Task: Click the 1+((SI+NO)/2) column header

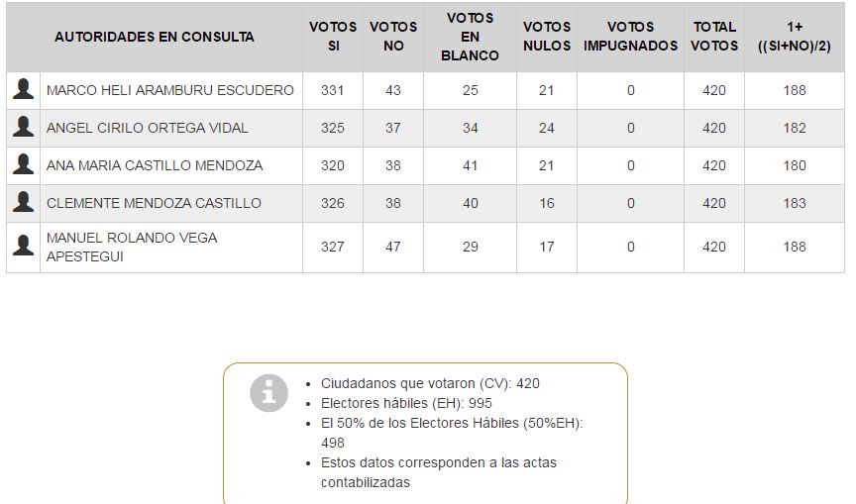Action: pyautogui.click(x=794, y=37)
